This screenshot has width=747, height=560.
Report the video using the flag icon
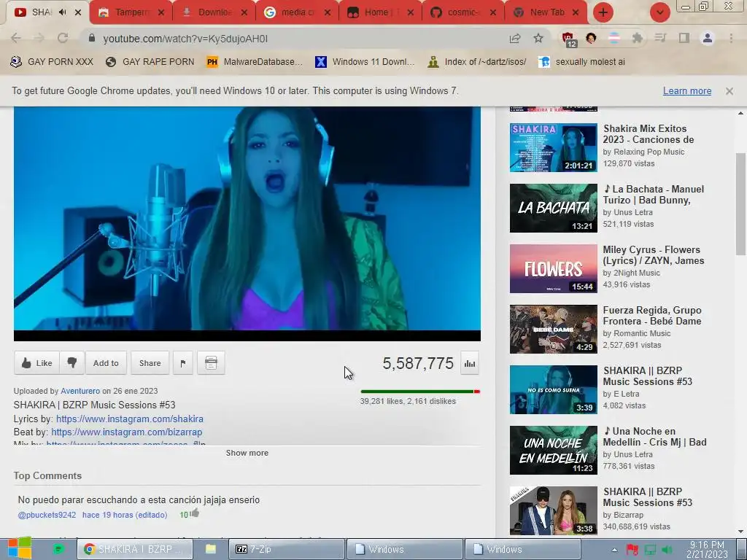183,363
